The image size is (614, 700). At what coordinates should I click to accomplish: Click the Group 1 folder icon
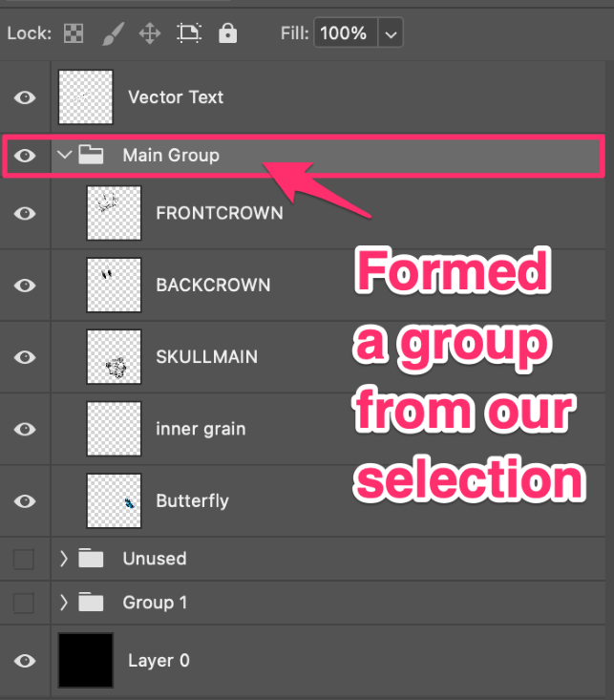pyautogui.click(x=91, y=603)
